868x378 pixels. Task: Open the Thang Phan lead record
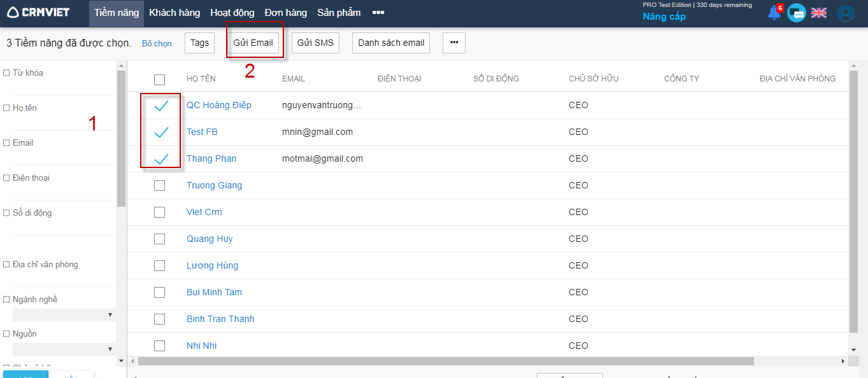[211, 158]
